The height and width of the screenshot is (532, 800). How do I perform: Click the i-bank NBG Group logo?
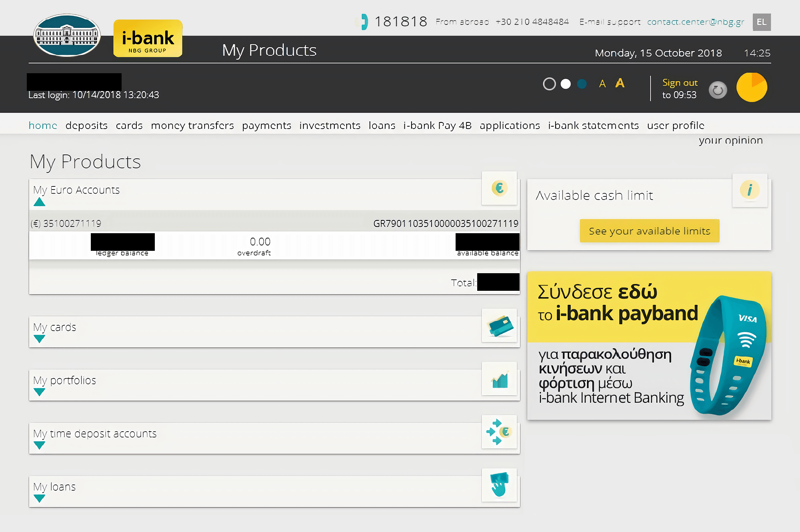point(148,38)
